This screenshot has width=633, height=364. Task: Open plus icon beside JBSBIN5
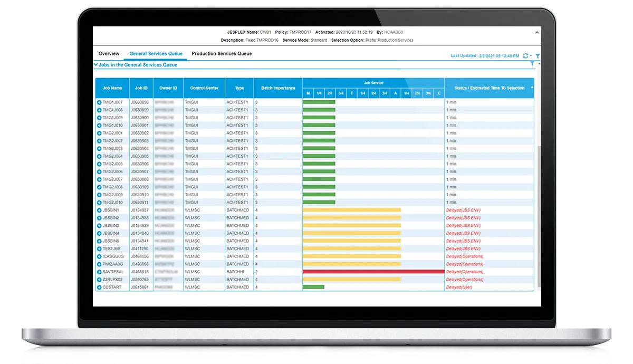[99, 241]
